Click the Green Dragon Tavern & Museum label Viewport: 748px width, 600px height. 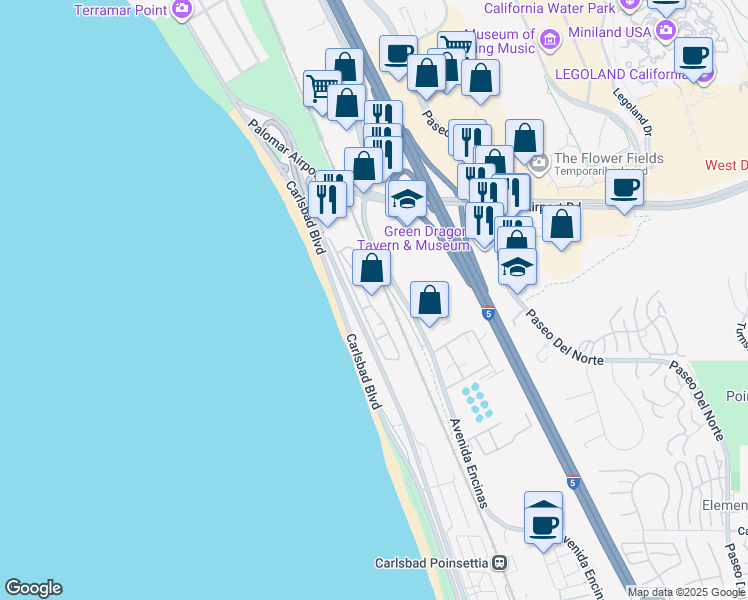click(413, 238)
